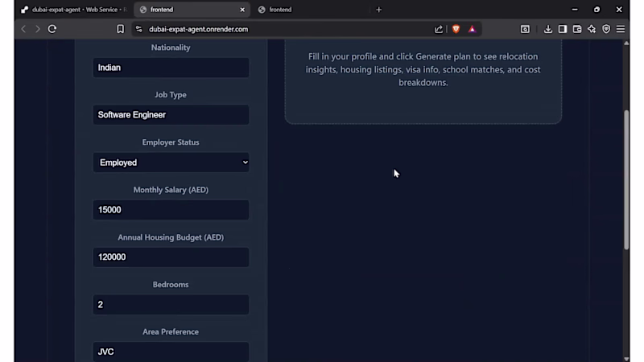Open Brave Rewards triangle icon
This screenshot has height=362, width=644.
(472, 29)
